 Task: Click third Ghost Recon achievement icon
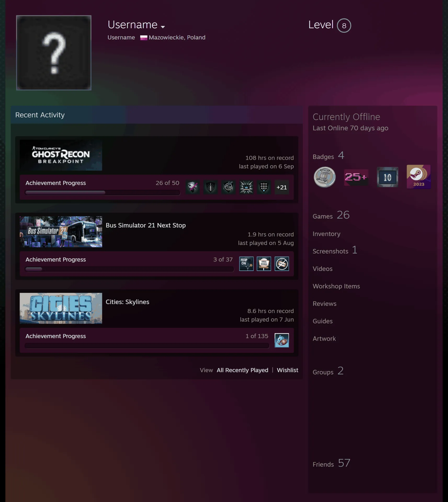[228, 187]
